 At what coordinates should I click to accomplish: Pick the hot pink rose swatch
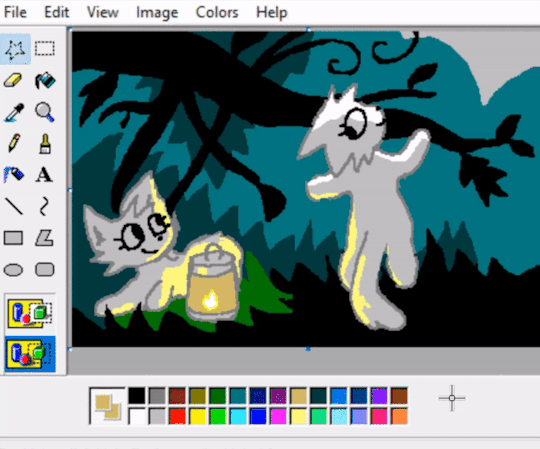[x=379, y=416]
